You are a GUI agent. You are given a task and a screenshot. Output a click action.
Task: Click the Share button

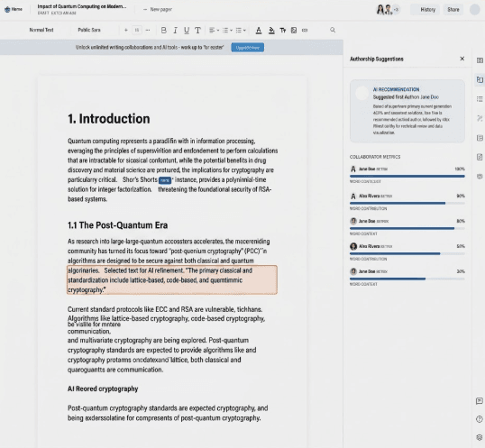pos(453,10)
